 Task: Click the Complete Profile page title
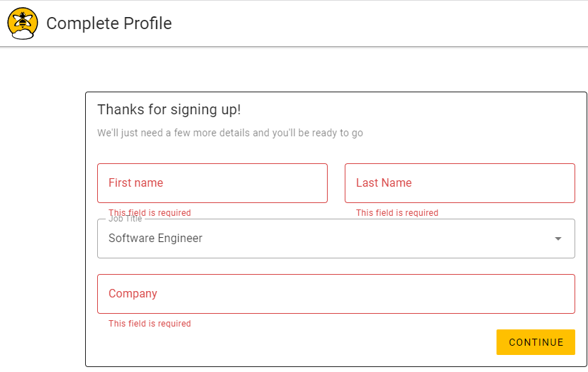(x=109, y=23)
